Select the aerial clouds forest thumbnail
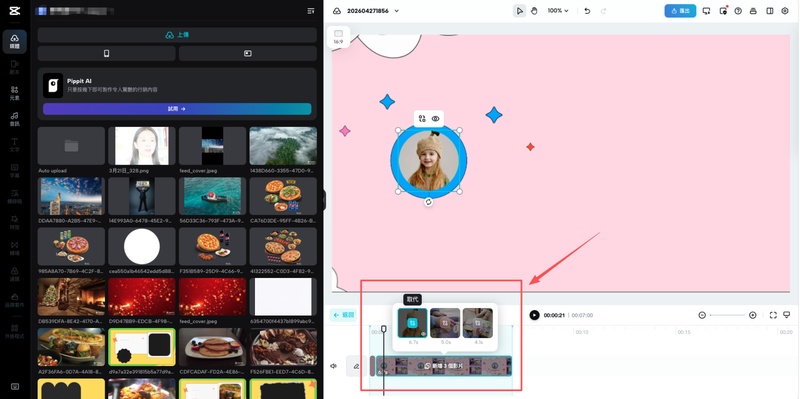 click(x=283, y=146)
